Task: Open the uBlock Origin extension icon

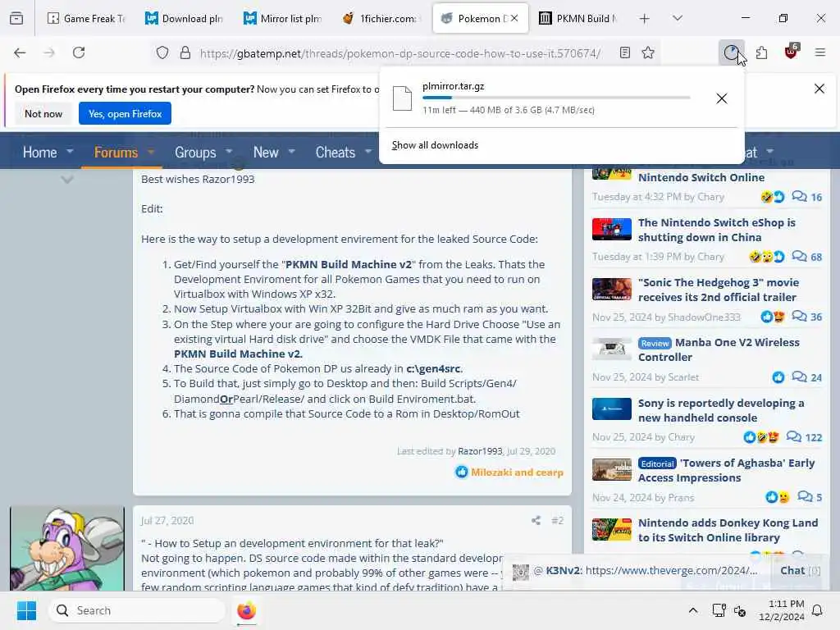Action: pos(792,52)
